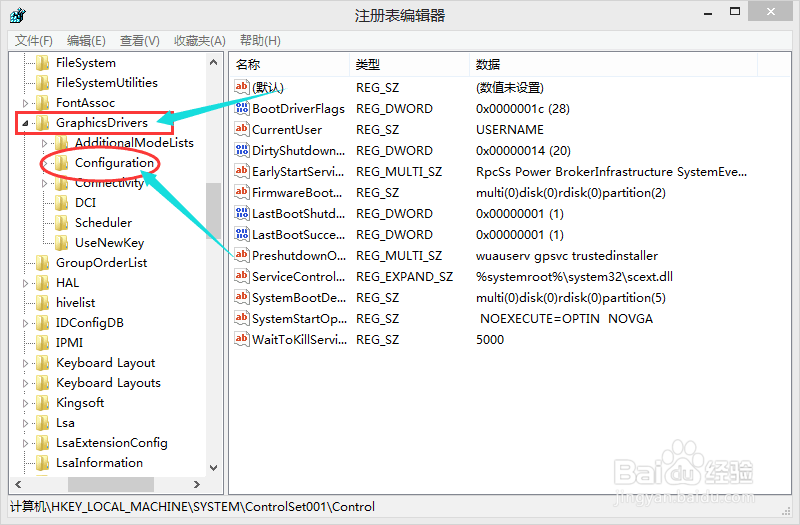800x525 pixels.
Task: Expand the FontAssoc tree node
Action: [26, 103]
